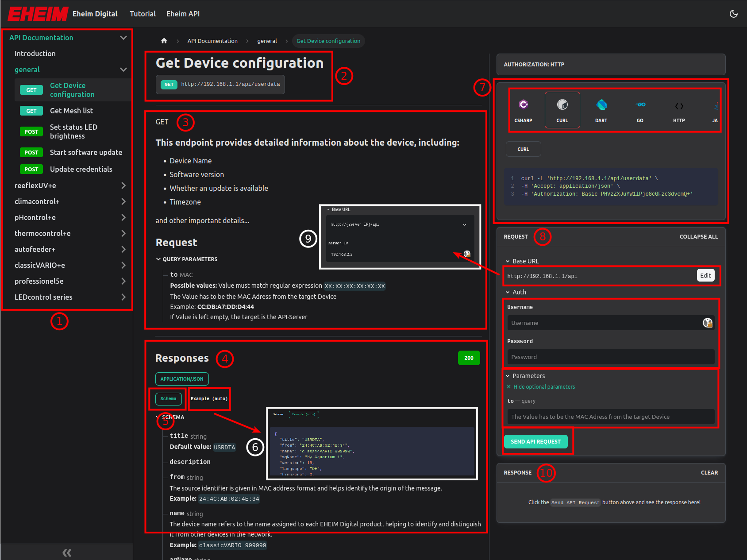This screenshot has width=747, height=560.
Task: Collapse Base URL section in Request
Action: click(x=522, y=261)
